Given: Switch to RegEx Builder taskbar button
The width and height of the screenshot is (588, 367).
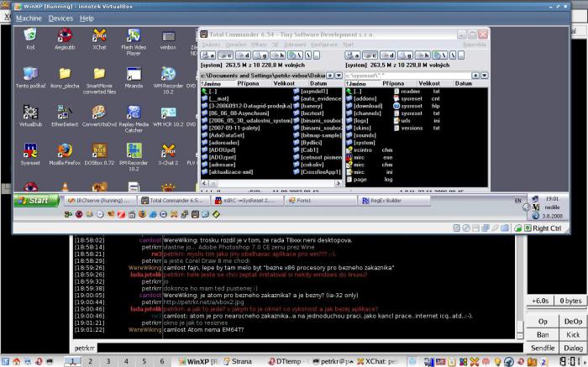Looking at the screenshot, I should tap(393, 201).
